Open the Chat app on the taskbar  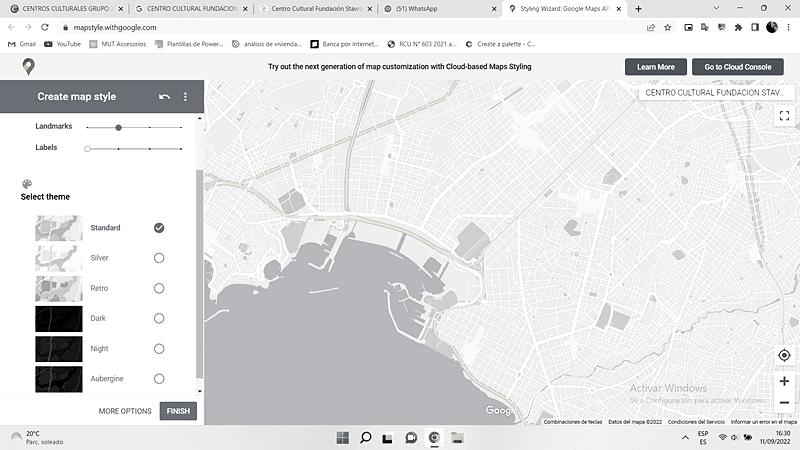[411, 438]
